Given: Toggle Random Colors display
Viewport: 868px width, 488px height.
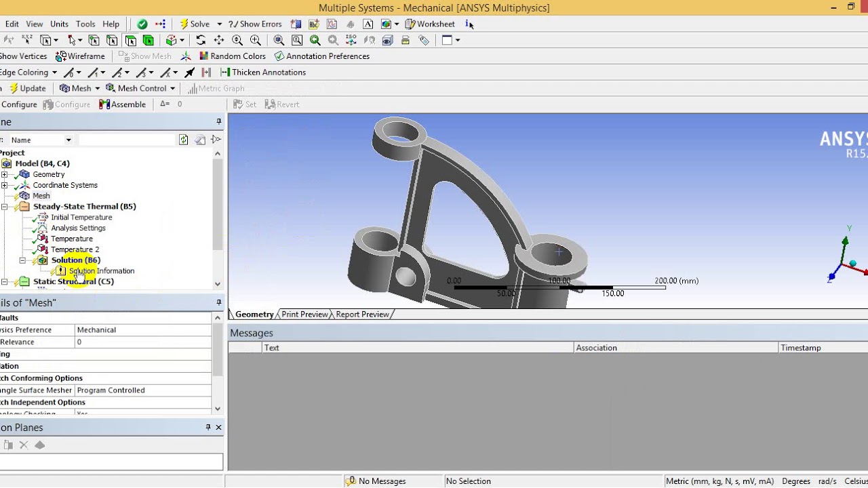Looking at the screenshot, I should (x=232, y=56).
